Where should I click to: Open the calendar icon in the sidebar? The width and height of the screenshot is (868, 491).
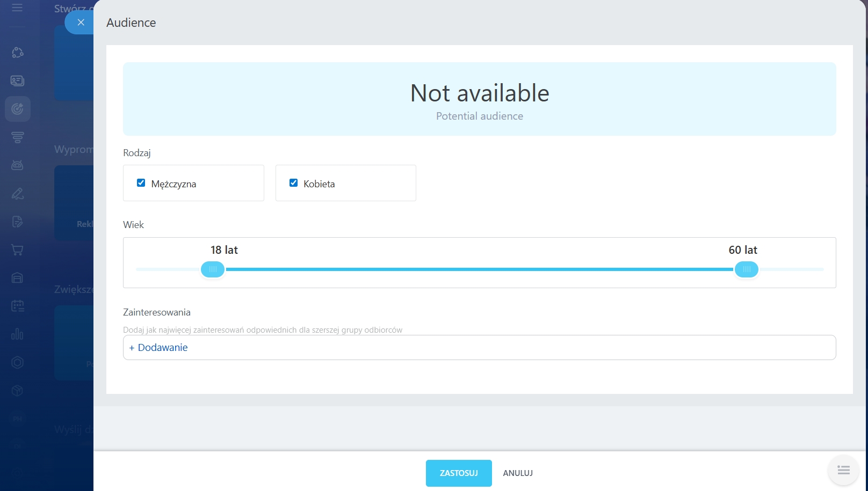(17, 306)
